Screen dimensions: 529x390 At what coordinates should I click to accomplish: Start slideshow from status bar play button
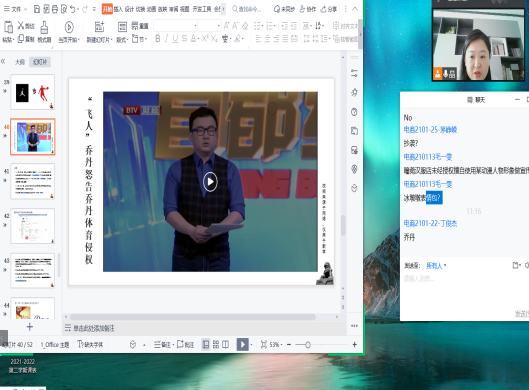pos(242,344)
